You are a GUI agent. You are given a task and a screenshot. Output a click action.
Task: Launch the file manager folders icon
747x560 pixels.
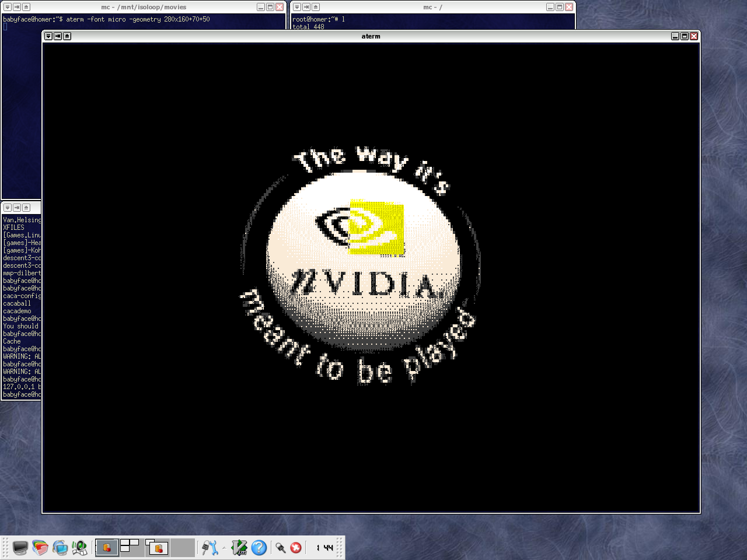point(40,548)
